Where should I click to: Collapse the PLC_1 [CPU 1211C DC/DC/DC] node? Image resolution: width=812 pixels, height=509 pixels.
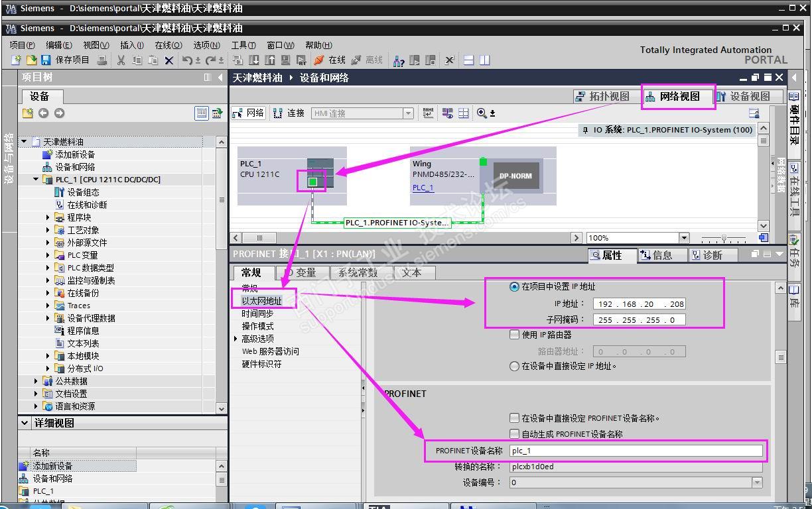36,180
